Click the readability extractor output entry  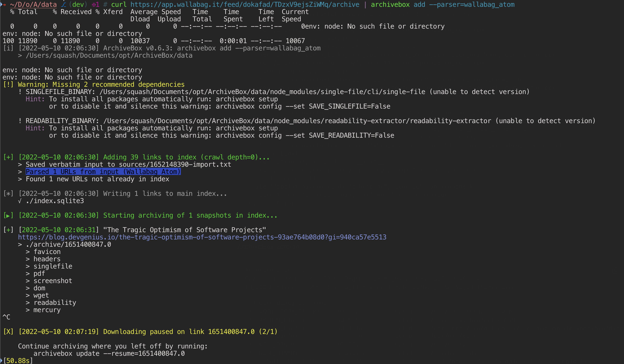pyautogui.click(x=55, y=302)
